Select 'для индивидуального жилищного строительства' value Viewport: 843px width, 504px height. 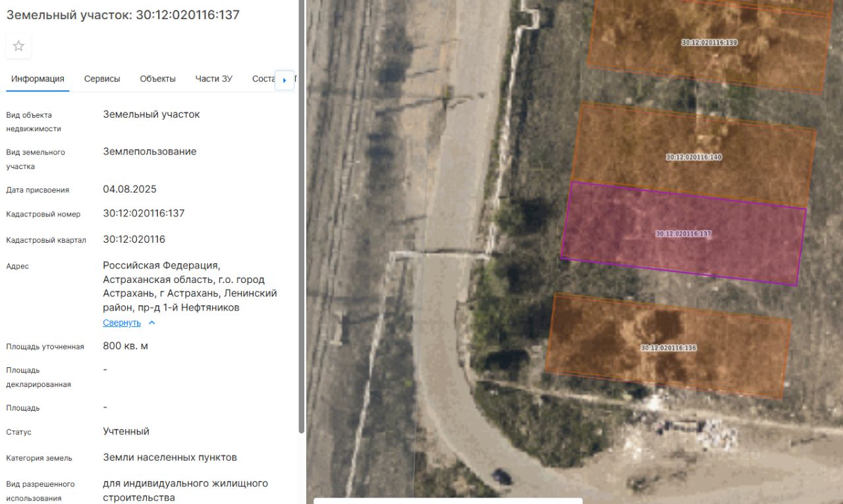point(186,490)
